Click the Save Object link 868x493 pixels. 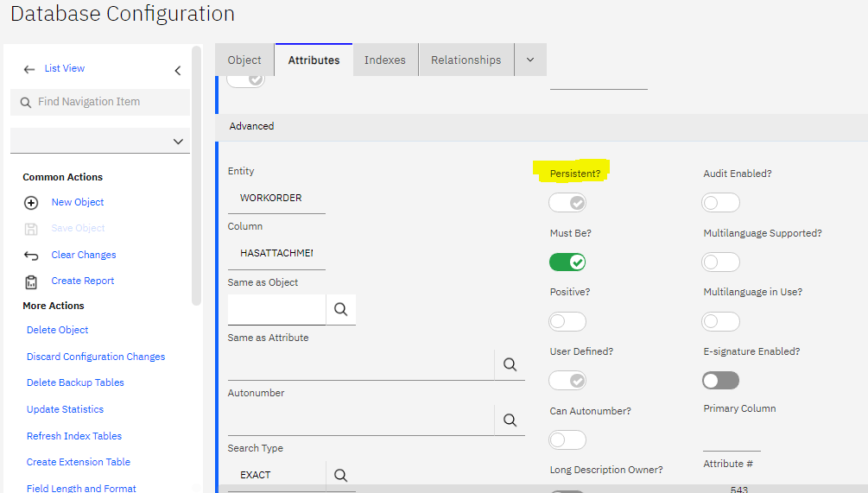tap(78, 228)
